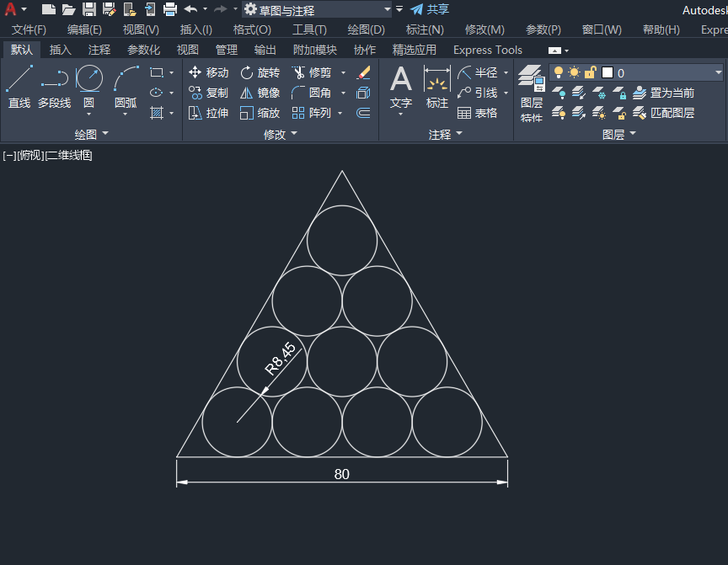
Task: Activate the Fillet (圆角) tool
Action: pos(312,93)
